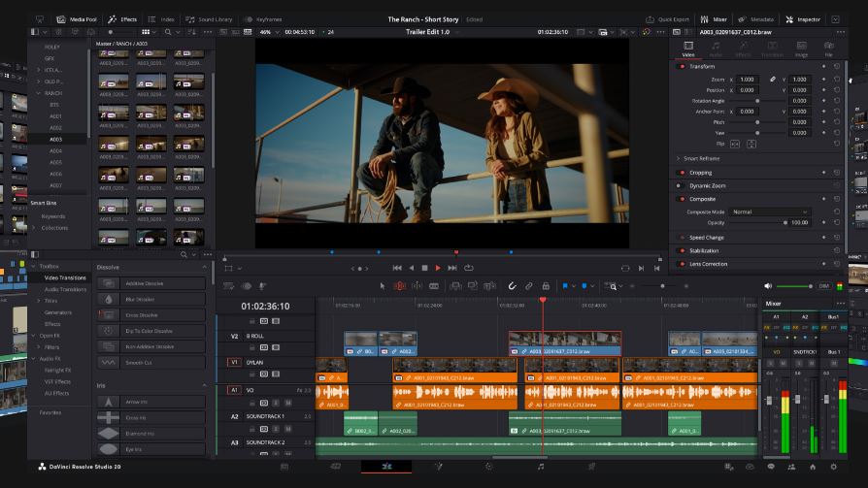The height and width of the screenshot is (488, 868).
Task: Expand the Smart Reframe section
Action: click(x=678, y=157)
